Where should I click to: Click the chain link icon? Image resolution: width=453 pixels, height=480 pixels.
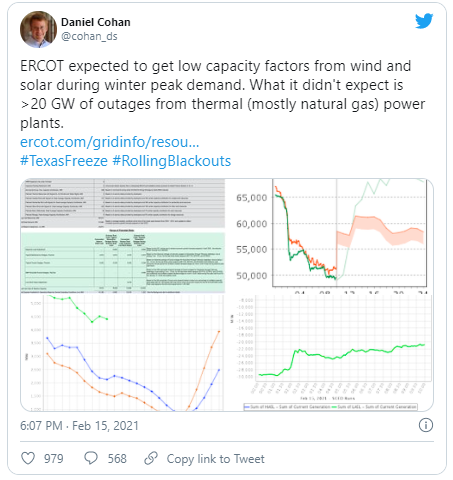[x=151, y=458]
